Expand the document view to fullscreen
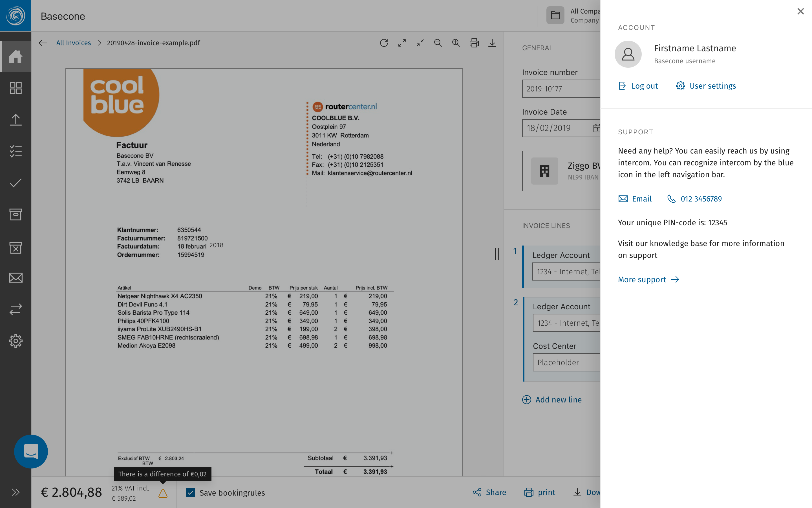This screenshot has height=508, width=812. [402, 43]
